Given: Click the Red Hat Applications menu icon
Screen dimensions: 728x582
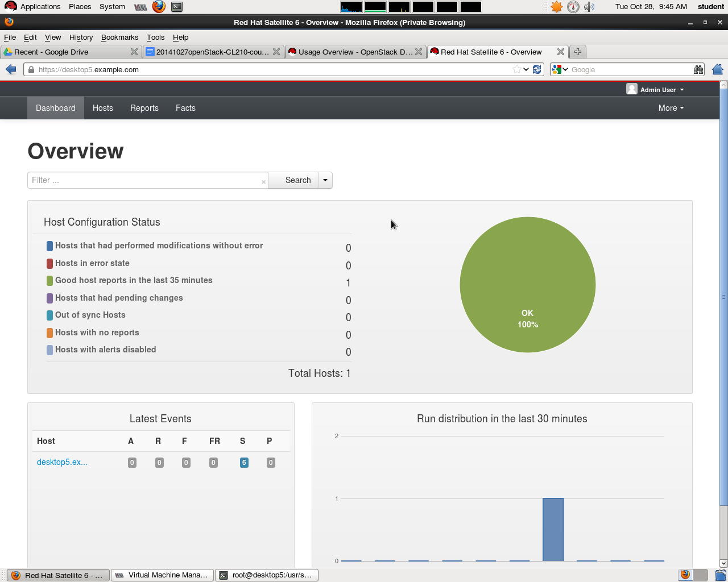Looking at the screenshot, I should pos(10,7).
